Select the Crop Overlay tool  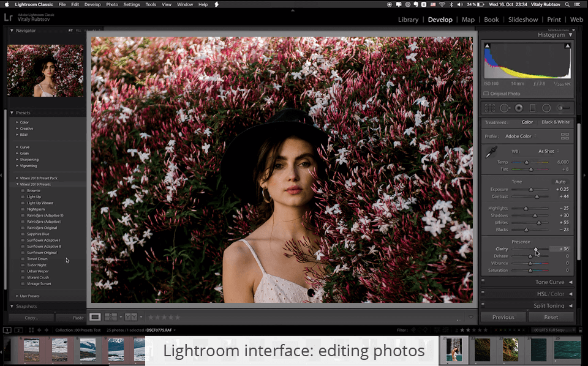coord(490,108)
